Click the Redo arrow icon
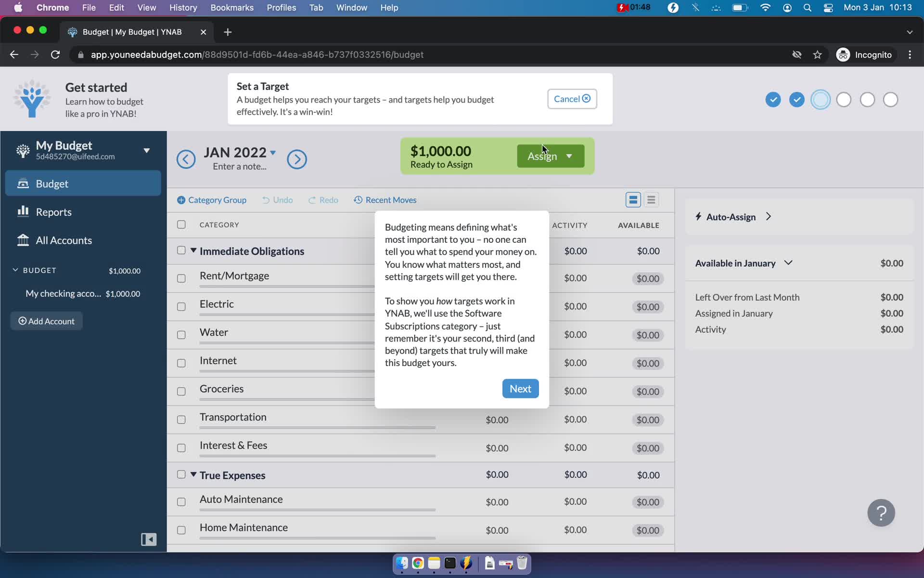Image resolution: width=924 pixels, height=578 pixels. (312, 200)
